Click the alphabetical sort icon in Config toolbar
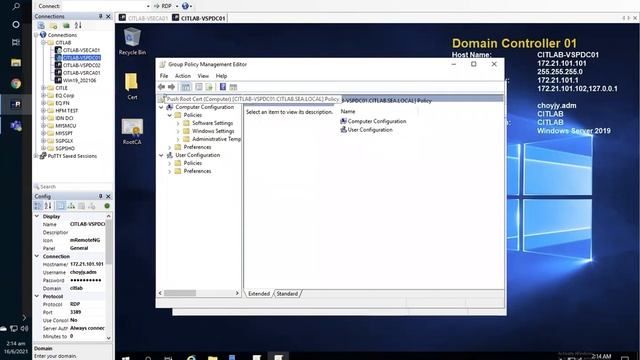640x360 pixels. [48, 206]
